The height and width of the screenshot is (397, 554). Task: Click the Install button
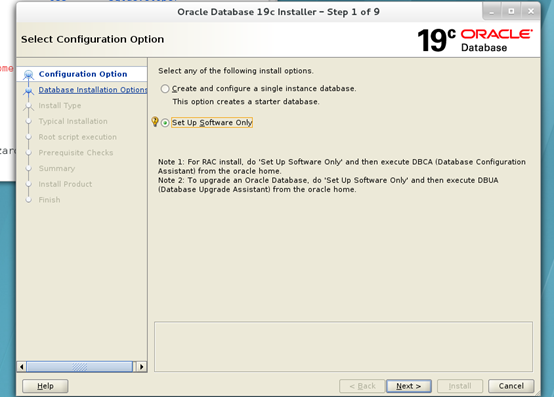460,386
